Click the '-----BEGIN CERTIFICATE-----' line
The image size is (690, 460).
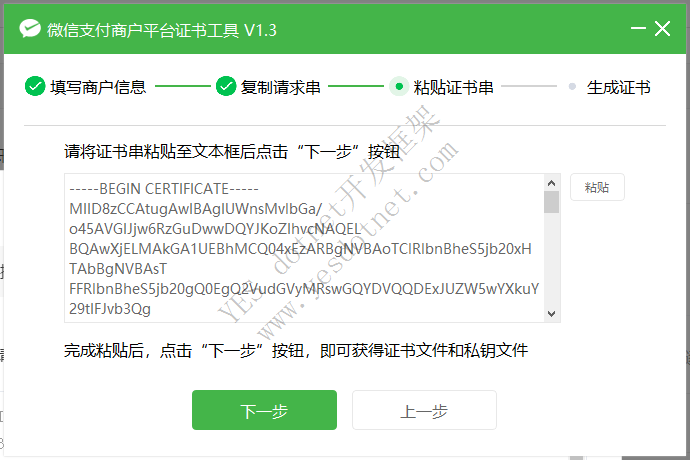click(164, 189)
